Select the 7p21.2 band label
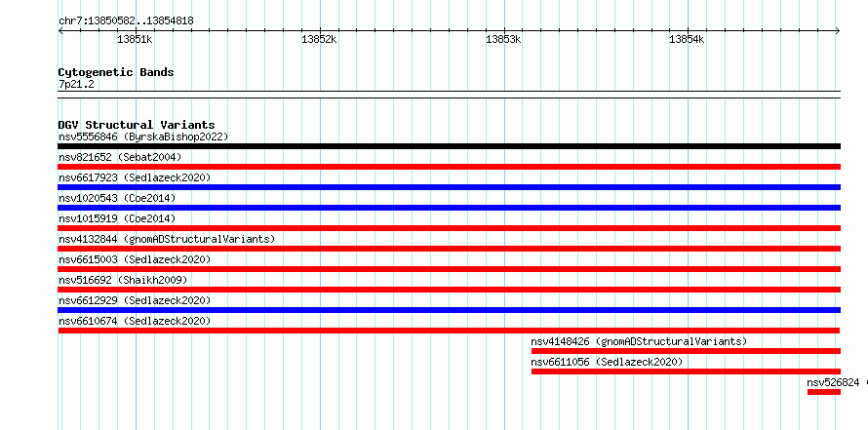Screen dimensions: 868x430 (x=76, y=84)
